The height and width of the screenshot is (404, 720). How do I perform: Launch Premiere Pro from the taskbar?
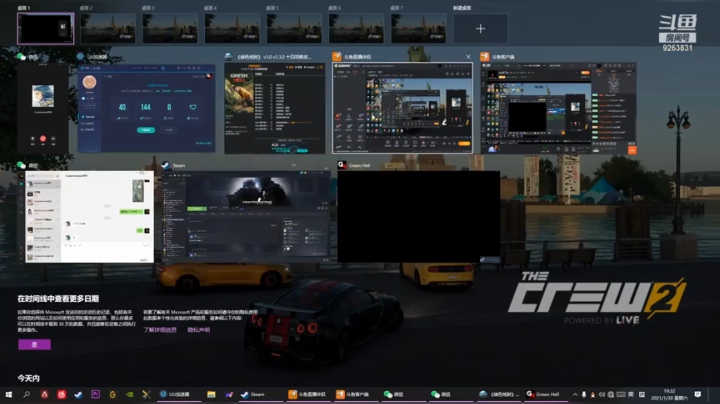[96, 394]
